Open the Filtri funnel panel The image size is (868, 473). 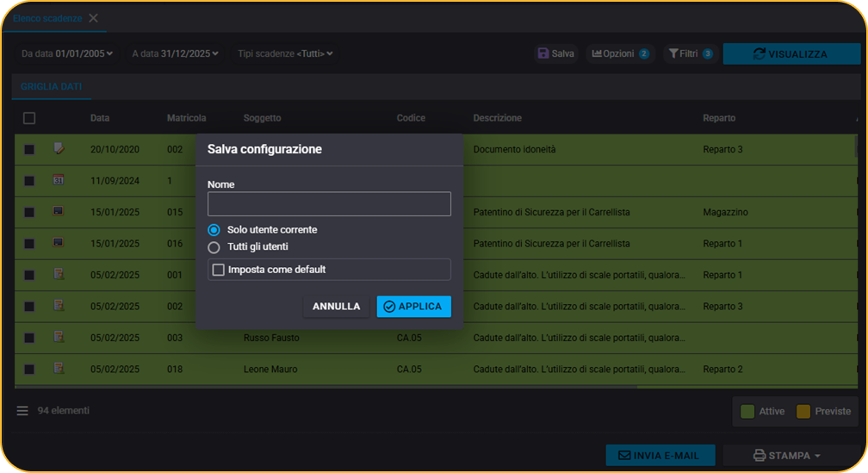[x=691, y=53]
